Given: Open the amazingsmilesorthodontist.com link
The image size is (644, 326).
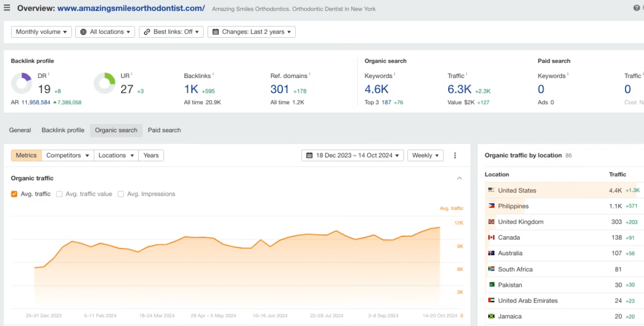Looking at the screenshot, I should coord(131,8).
